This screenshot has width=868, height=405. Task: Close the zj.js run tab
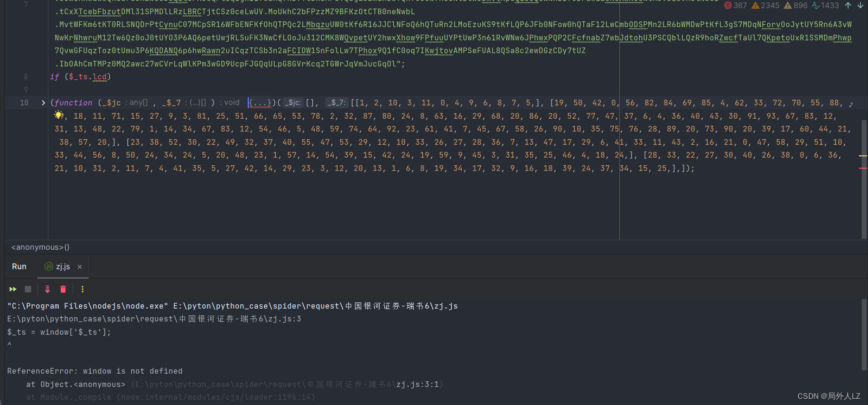click(80, 267)
